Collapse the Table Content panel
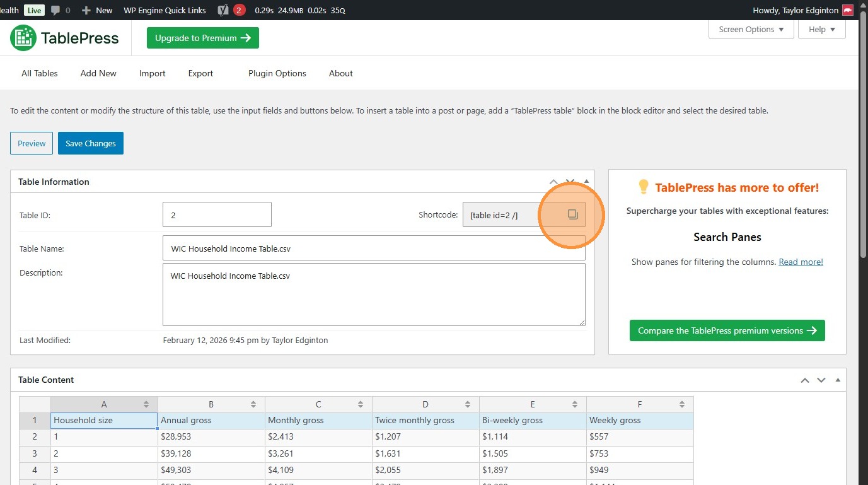Image resolution: width=868 pixels, height=485 pixels. coord(838,380)
